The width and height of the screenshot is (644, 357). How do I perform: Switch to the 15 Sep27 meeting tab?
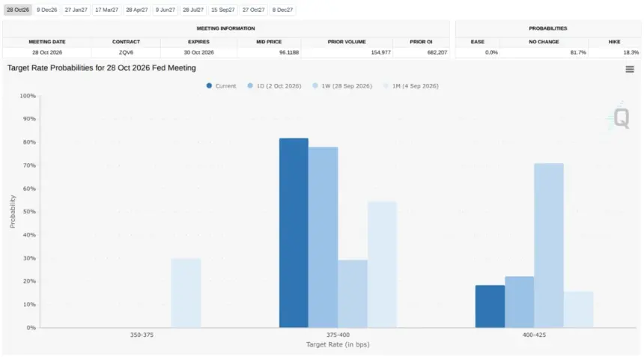coord(223,10)
